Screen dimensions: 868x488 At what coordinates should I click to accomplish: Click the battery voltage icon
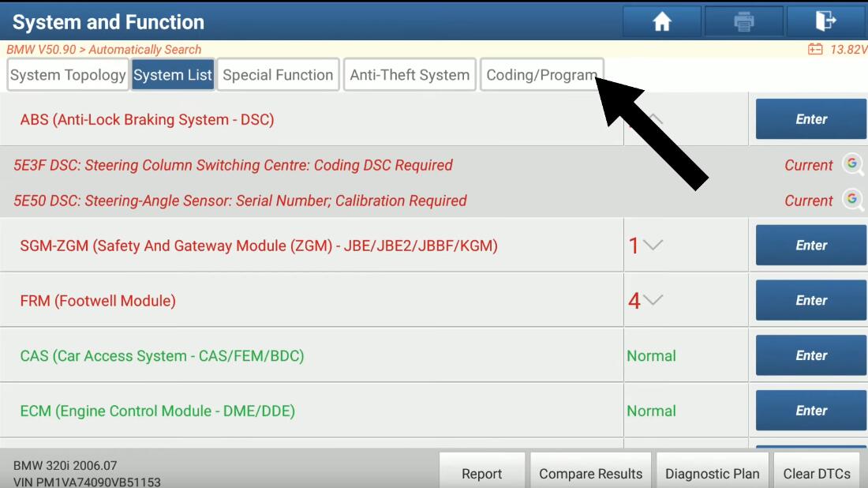815,49
